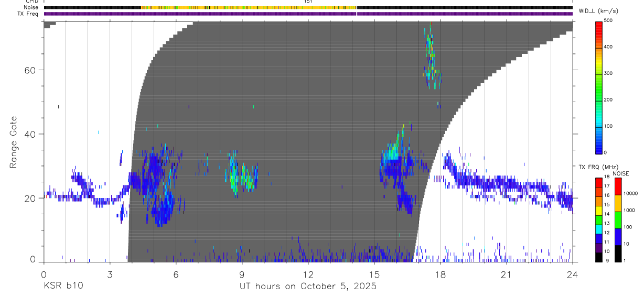Click the "3" hour tick on the time axis
This screenshot has width=644, height=297.
click(110, 274)
